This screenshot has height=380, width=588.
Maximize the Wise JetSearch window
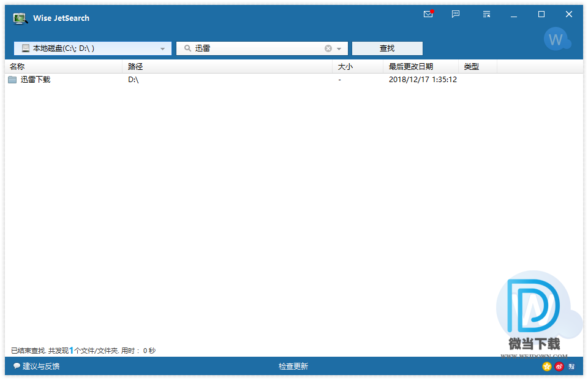click(541, 14)
